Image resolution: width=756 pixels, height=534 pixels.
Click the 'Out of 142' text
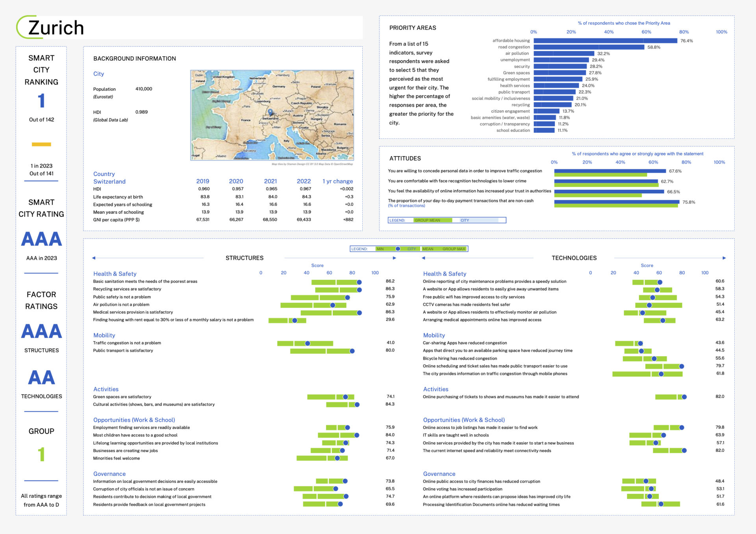41,120
